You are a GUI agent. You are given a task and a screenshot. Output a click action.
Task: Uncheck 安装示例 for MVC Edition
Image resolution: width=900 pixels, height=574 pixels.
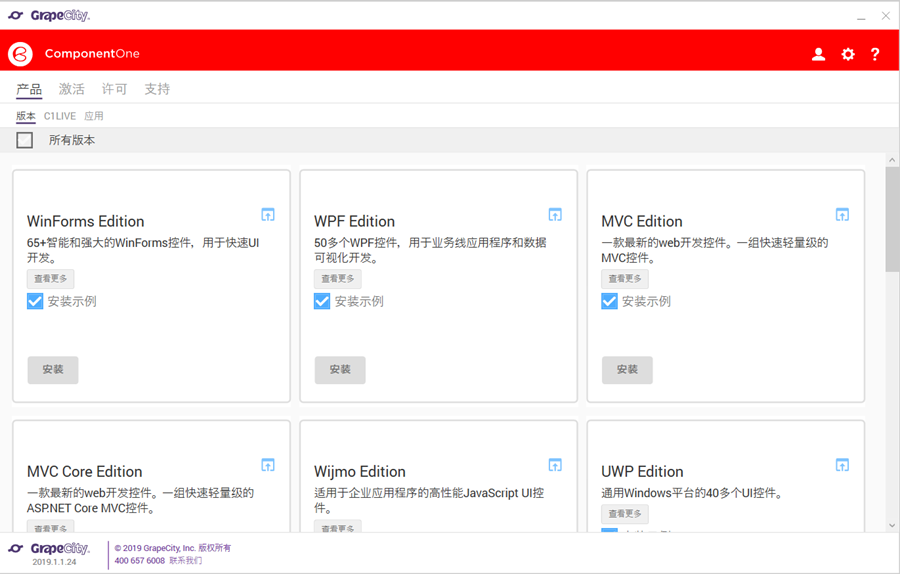[x=609, y=301]
